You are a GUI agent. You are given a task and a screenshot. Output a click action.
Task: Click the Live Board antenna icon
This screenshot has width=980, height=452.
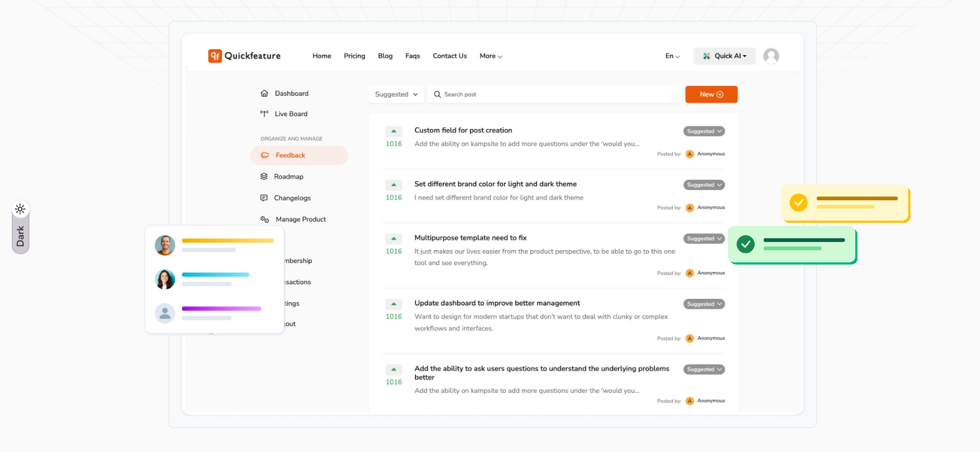coord(264,114)
